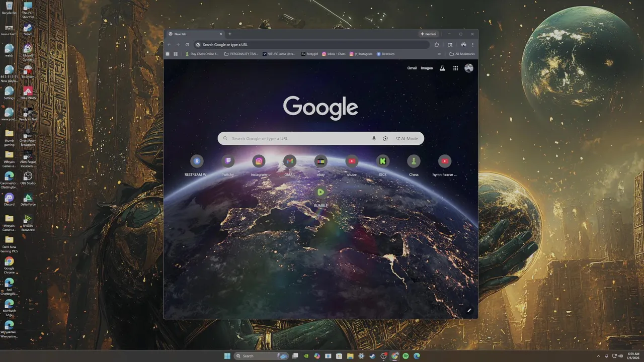Open Task View on the taskbar
644x362 pixels.
(x=295, y=356)
